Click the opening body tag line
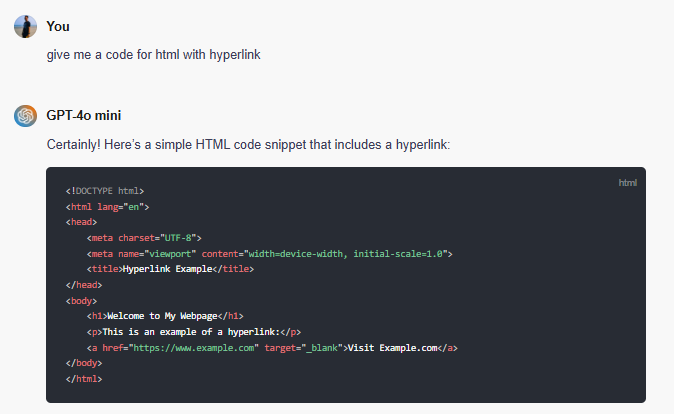 point(82,300)
